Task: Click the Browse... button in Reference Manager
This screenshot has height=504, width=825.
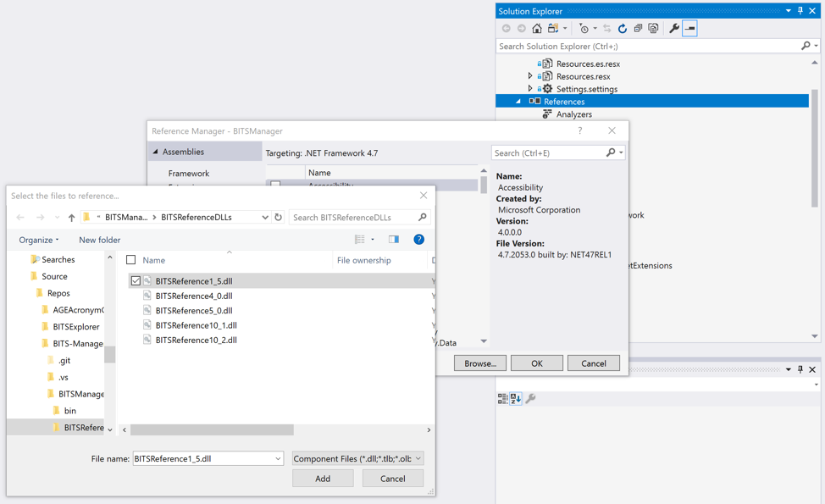Action: coord(480,363)
